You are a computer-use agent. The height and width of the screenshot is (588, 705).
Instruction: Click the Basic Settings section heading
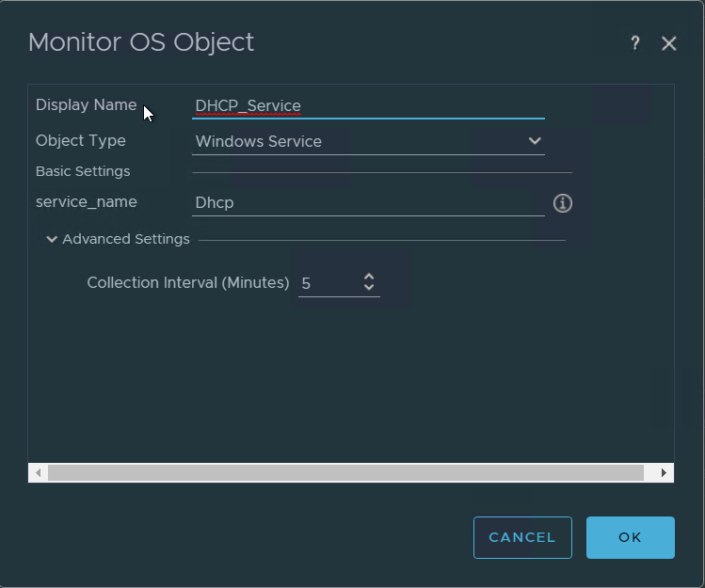click(x=83, y=172)
